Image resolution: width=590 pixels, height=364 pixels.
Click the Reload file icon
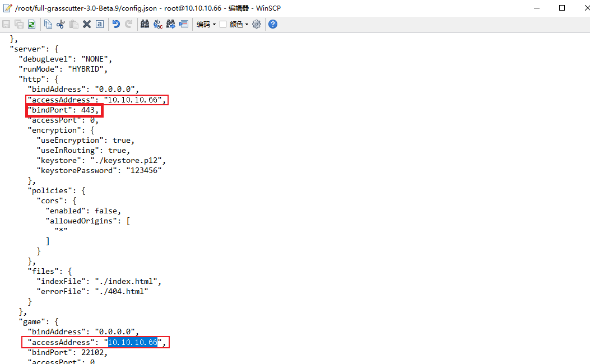32,24
